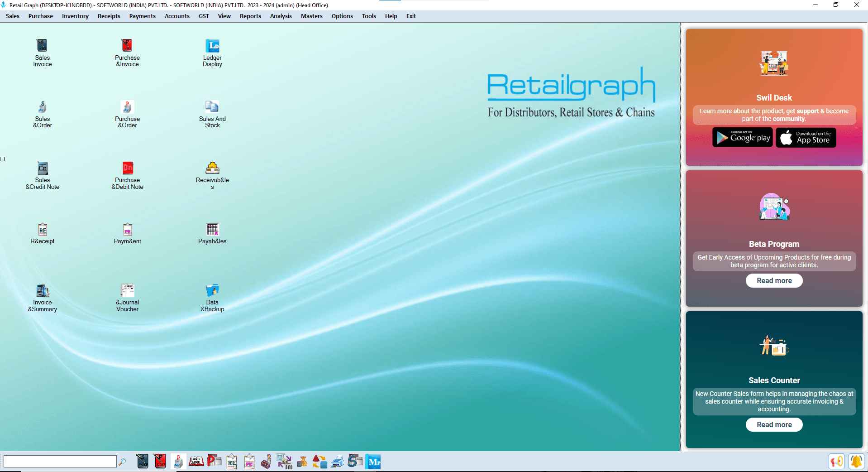Open the RE receipt toolbar icon

pos(231,462)
